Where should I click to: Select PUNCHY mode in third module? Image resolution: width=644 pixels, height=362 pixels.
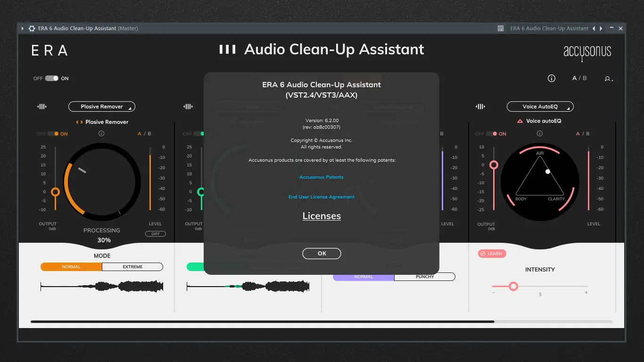pyautogui.click(x=425, y=277)
